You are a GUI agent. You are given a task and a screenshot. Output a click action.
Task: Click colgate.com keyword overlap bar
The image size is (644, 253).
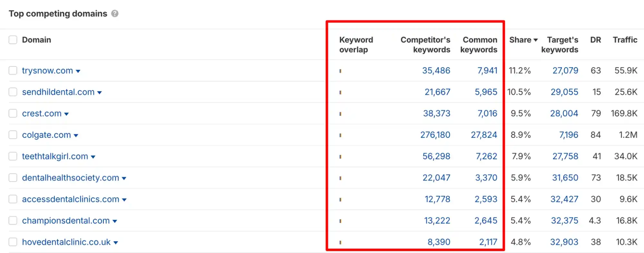click(x=340, y=135)
